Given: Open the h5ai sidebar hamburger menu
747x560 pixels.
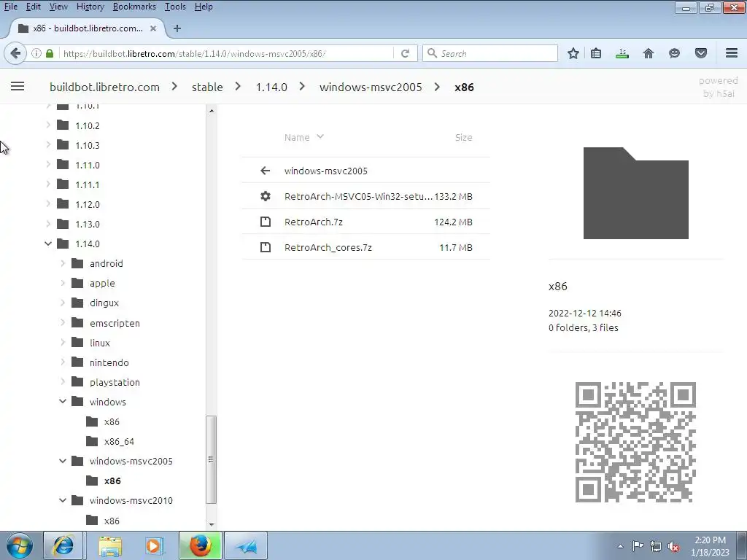Looking at the screenshot, I should (18, 86).
